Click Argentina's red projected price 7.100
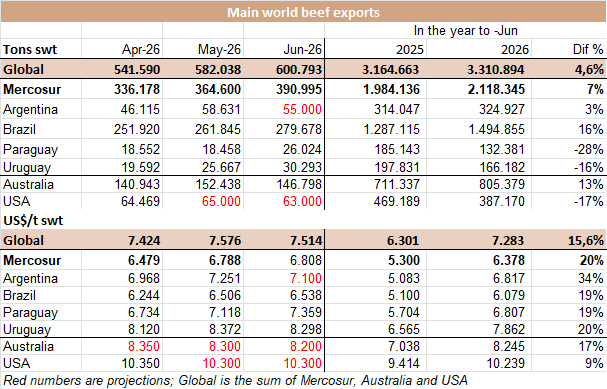This screenshot has width=607, height=389. click(x=306, y=278)
